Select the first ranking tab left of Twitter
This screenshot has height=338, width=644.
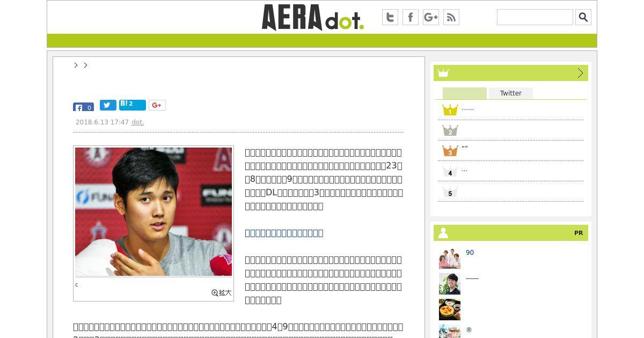465,93
